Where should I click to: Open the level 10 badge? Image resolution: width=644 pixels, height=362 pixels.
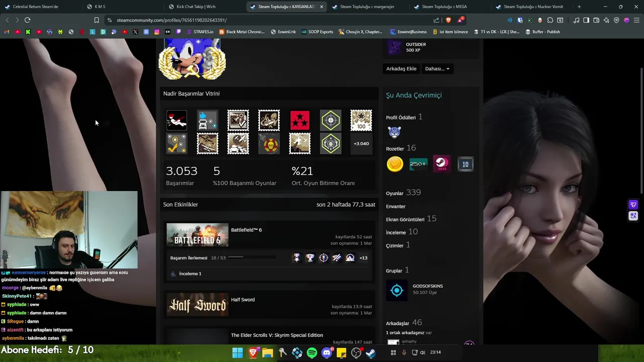point(465,164)
